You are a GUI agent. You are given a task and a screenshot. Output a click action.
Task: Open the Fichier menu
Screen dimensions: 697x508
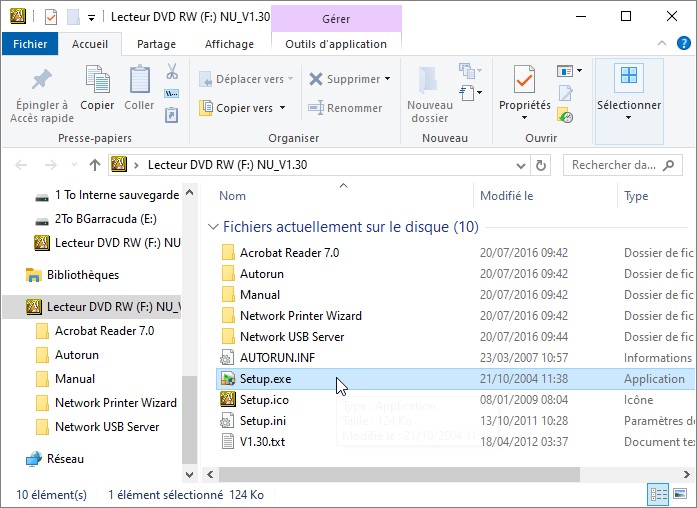coord(30,44)
